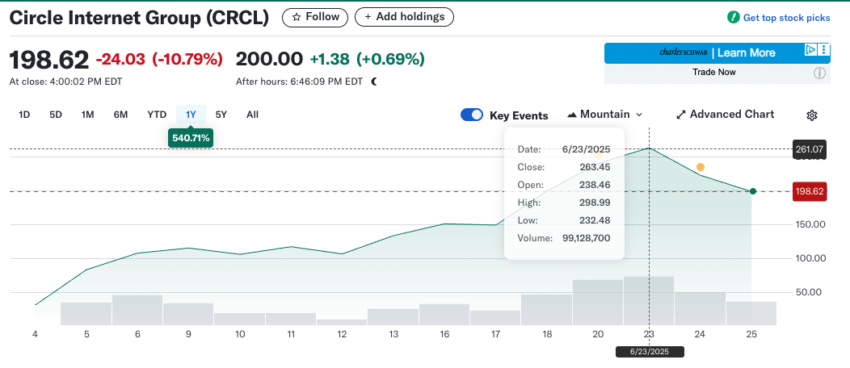
Task: Select the YTD range tab
Action: 157,115
